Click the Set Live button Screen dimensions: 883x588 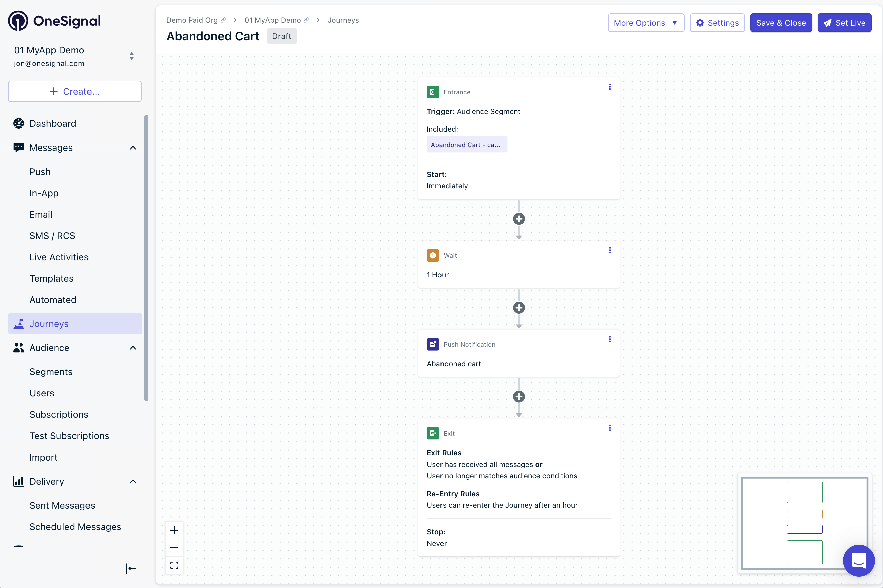(x=844, y=23)
